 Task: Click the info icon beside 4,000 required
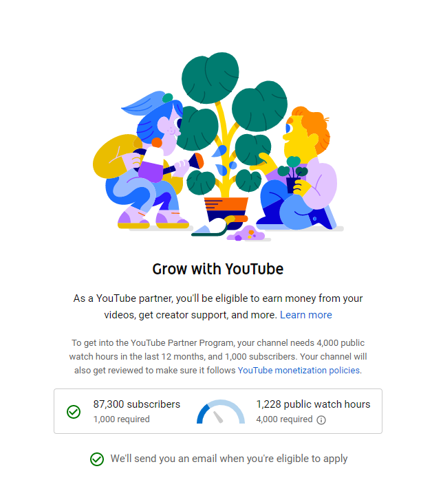[x=321, y=420]
